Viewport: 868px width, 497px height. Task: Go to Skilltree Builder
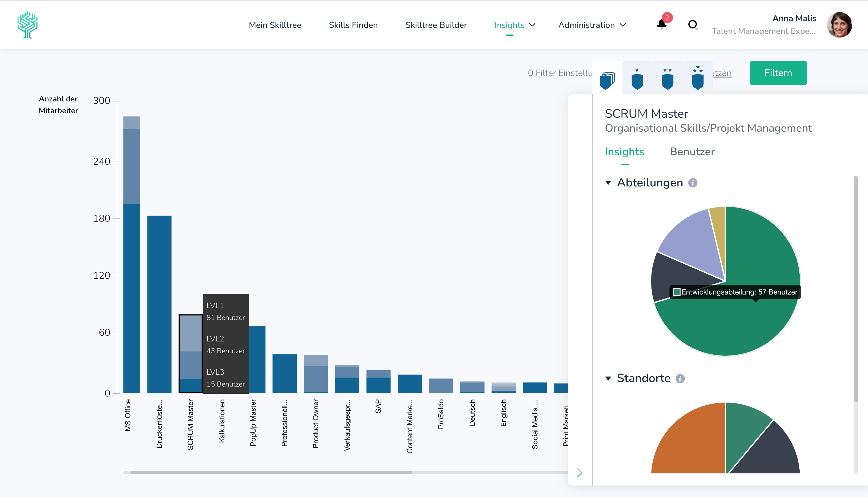coord(436,25)
